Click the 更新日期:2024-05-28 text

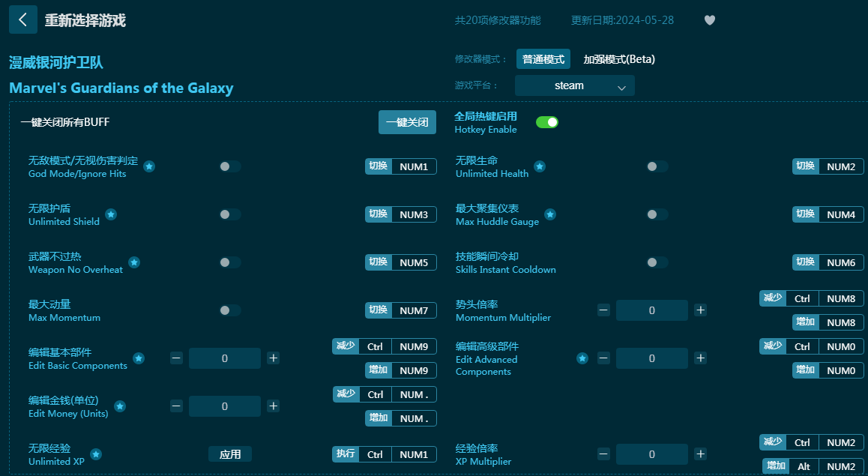tap(622, 20)
